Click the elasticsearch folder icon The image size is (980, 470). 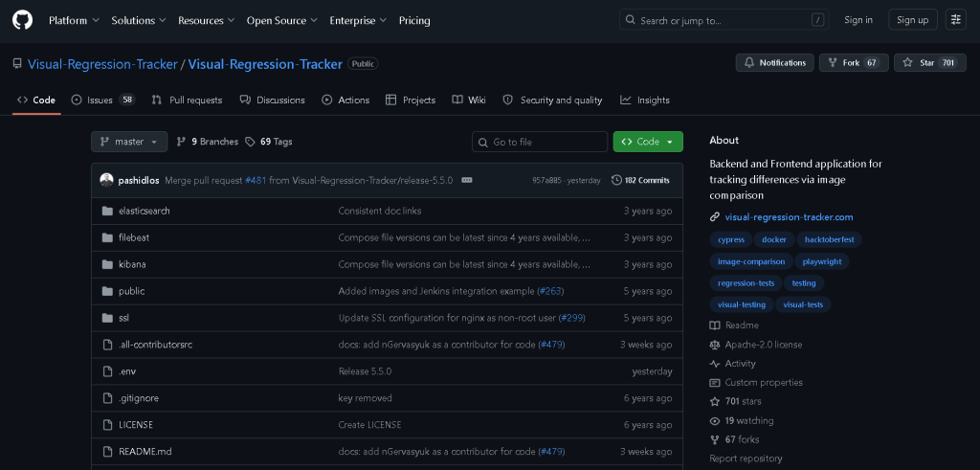(x=107, y=212)
